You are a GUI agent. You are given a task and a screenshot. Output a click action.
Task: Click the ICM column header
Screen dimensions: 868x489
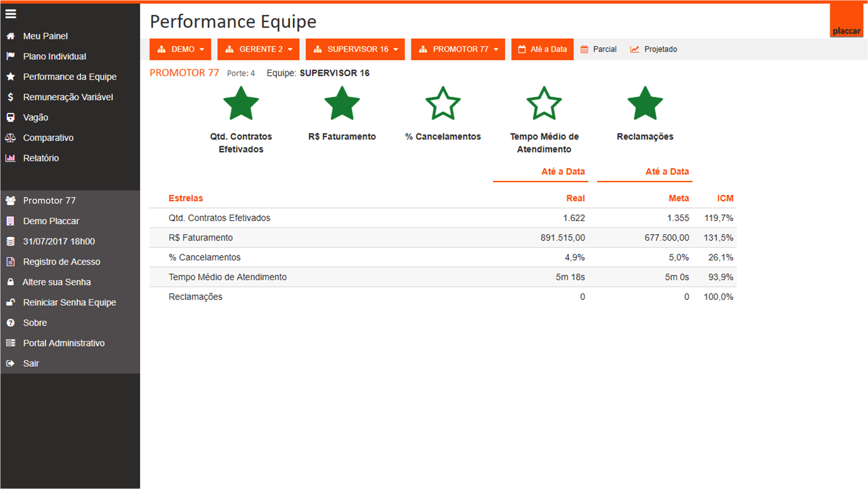[725, 198]
